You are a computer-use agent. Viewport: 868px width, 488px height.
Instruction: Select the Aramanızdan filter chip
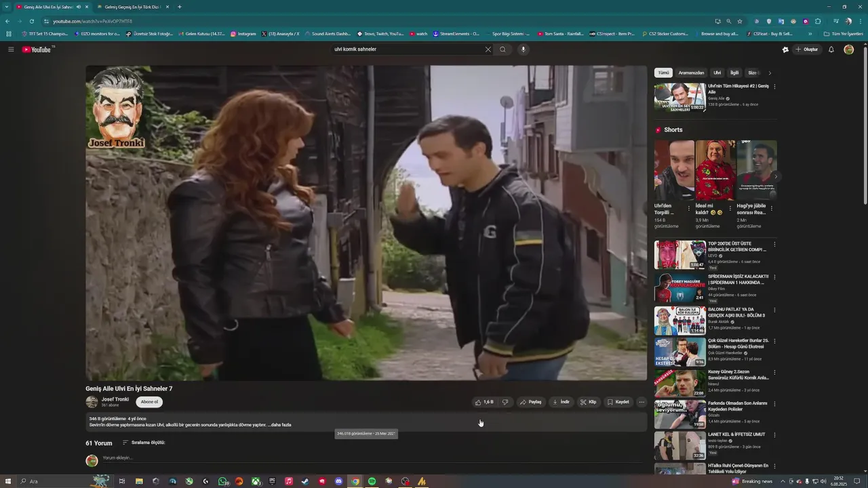(691, 73)
